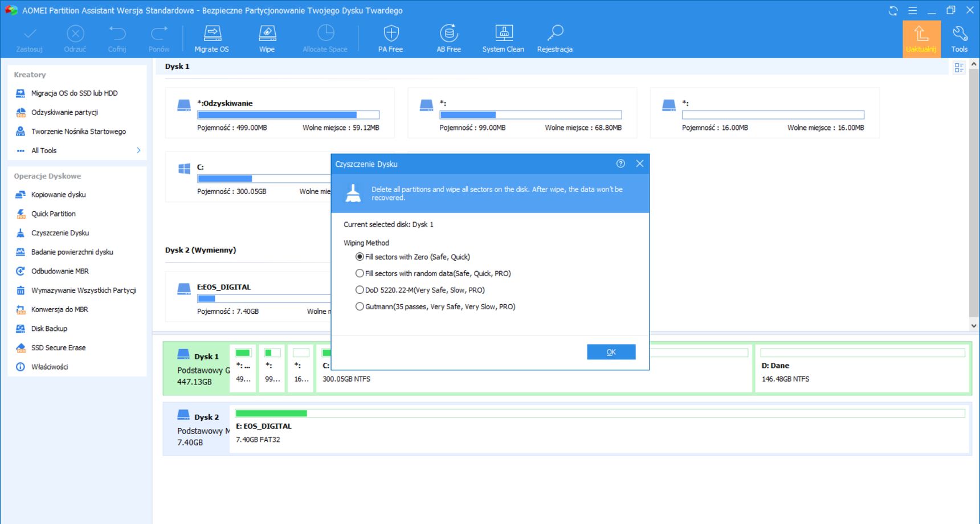This screenshot has width=980, height=524.
Task: Select the 99.00MB partition card
Action: click(x=522, y=113)
